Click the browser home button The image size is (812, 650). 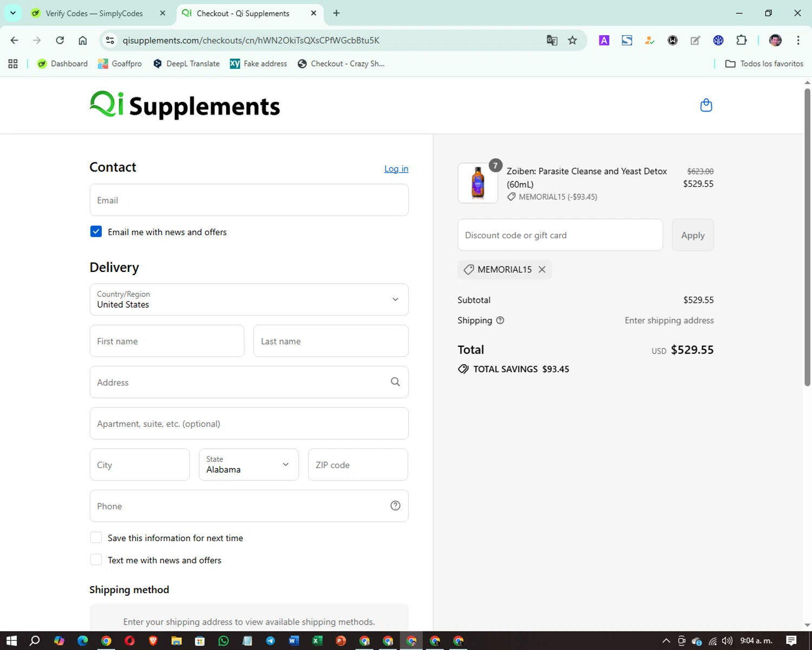[82, 40]
